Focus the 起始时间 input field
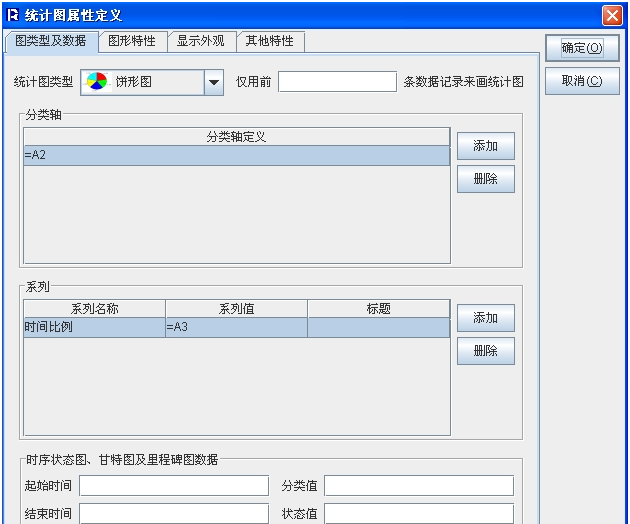 pyautogui.click(x=174, y=486)
